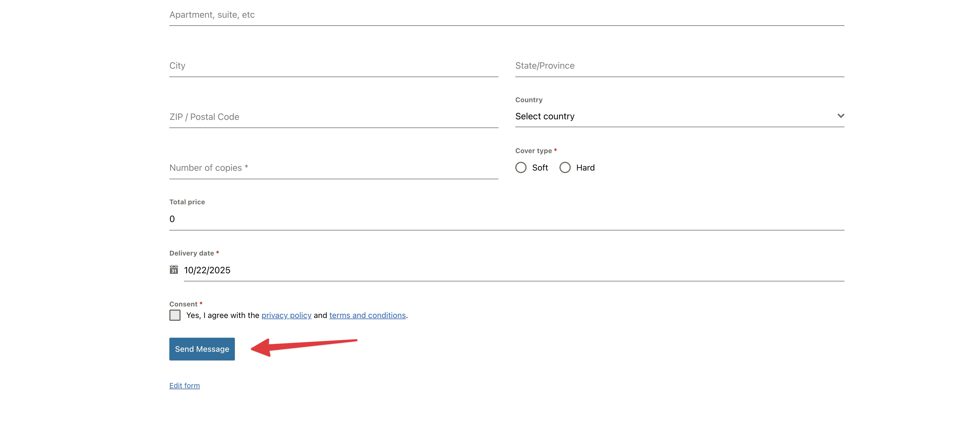Viewport: 980px width, 421px height.
Task: Click the Cover type field label
Action: (533, 151)
